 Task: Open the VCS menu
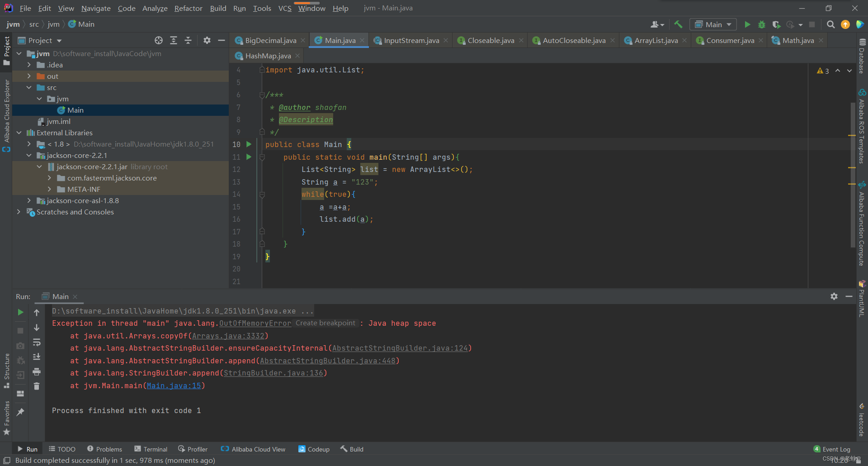285,8
